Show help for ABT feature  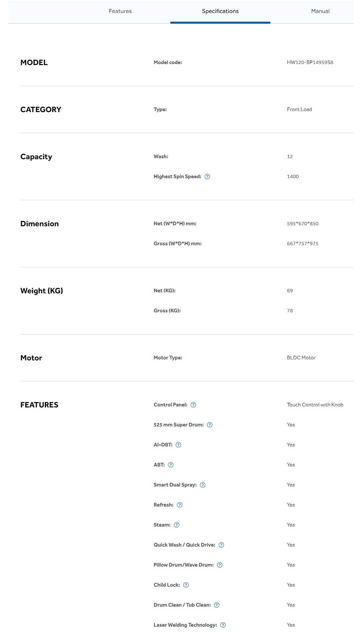[x=171, y=465]
